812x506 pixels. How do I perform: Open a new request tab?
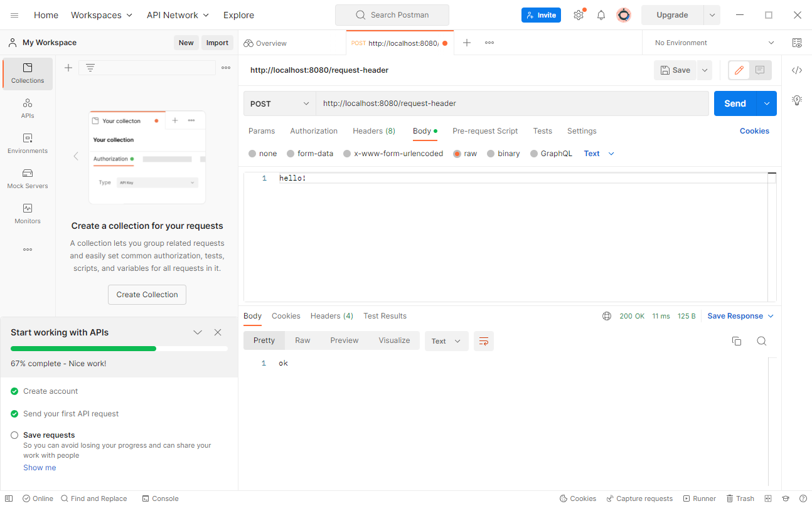pyautogui.click(x=467, y=43)
